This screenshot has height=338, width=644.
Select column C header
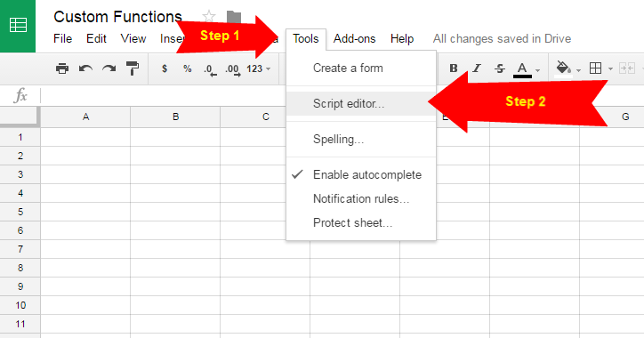265,117
